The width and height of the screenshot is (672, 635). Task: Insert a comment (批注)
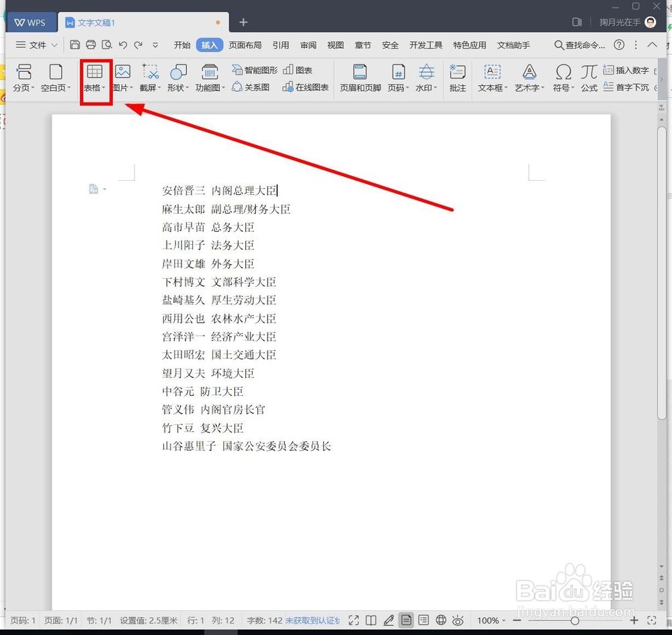tap(457, 77)
